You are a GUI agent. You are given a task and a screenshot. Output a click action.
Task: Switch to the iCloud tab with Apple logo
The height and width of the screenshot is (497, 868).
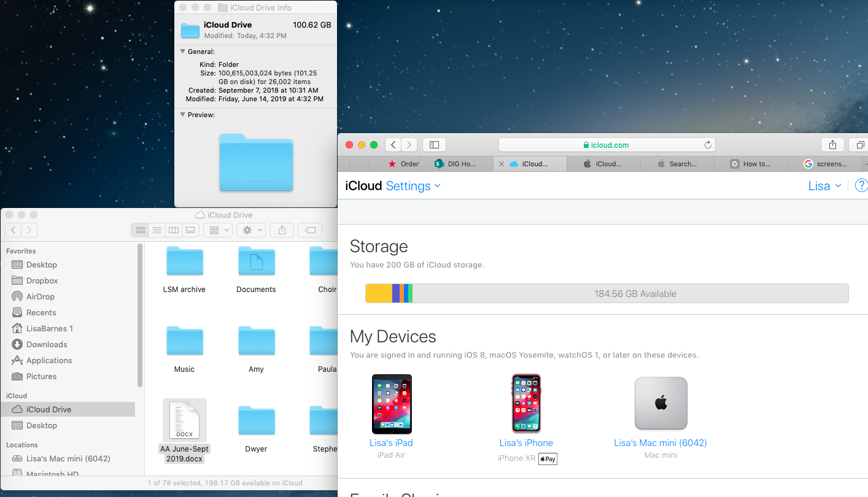(x=603, y=164)
